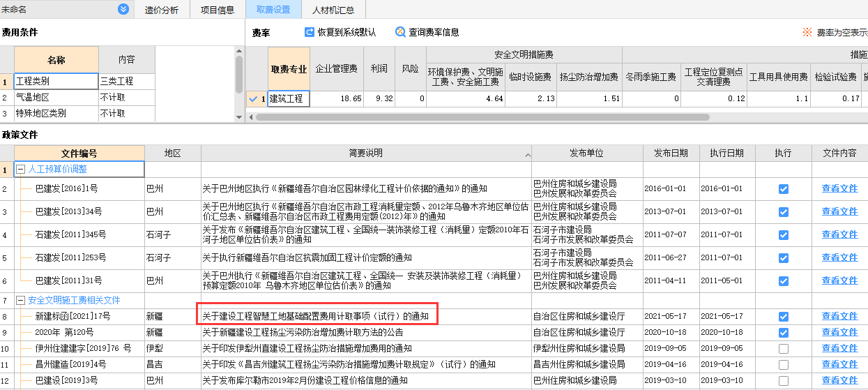868x390 pixels.
Task: Click the vertical scrollbar in 费用条件 panel
Action: pos(239,73)
